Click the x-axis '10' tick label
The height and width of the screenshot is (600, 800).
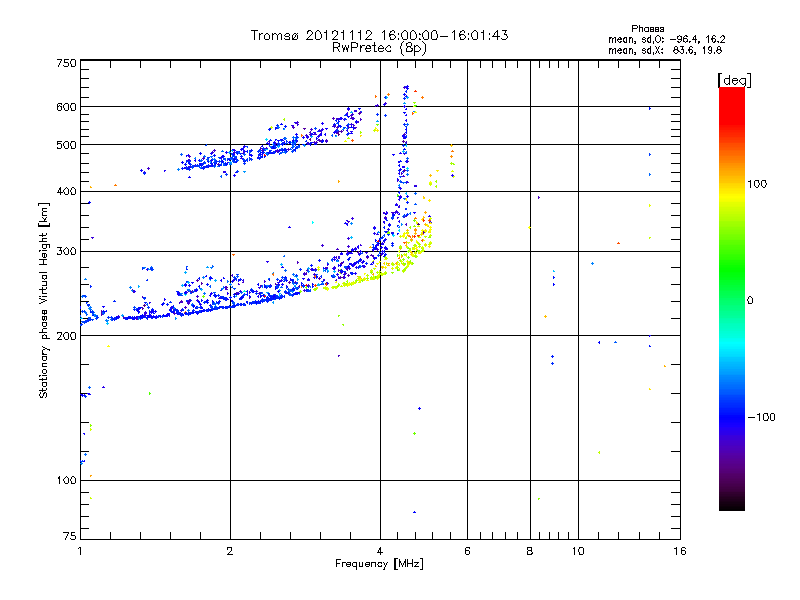click(x=578, y=551)
